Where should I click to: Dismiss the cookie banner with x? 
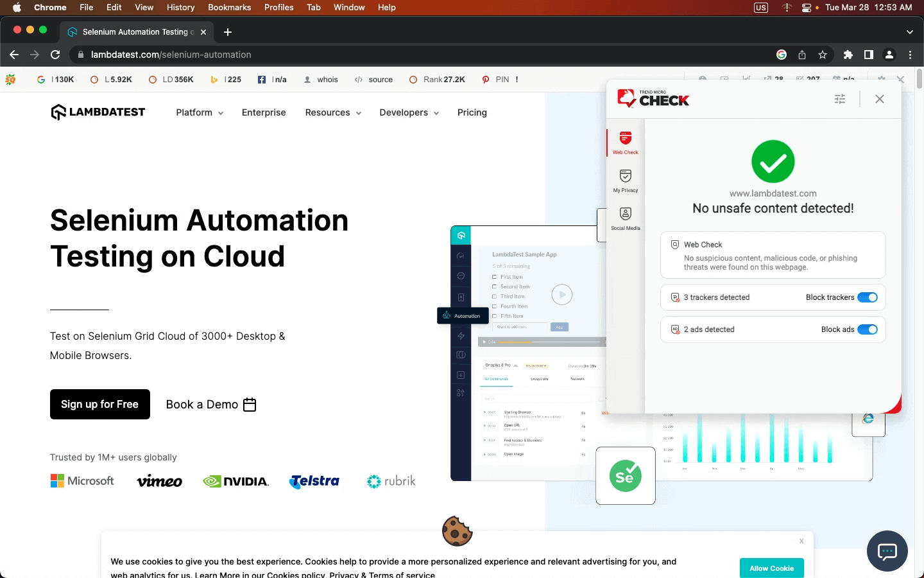pyautogui.click(x=801, y=541)
